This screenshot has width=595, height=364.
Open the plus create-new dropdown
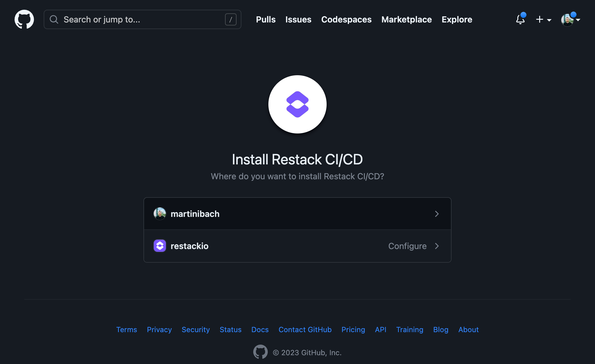click(543, 20)
